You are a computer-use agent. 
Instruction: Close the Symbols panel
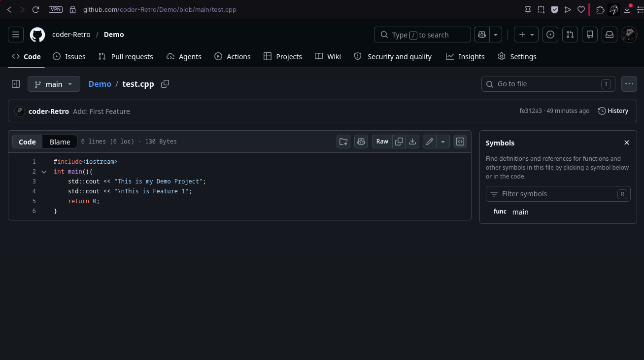point(627,143)
